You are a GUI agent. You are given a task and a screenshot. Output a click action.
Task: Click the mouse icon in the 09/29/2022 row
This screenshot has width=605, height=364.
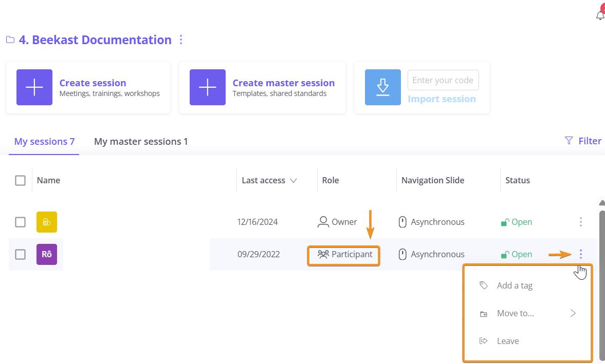(402, 254)
